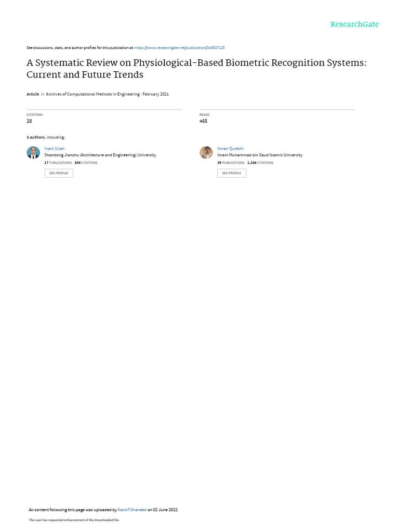Click Inam Ullah's profile photo

pos(33,152)
